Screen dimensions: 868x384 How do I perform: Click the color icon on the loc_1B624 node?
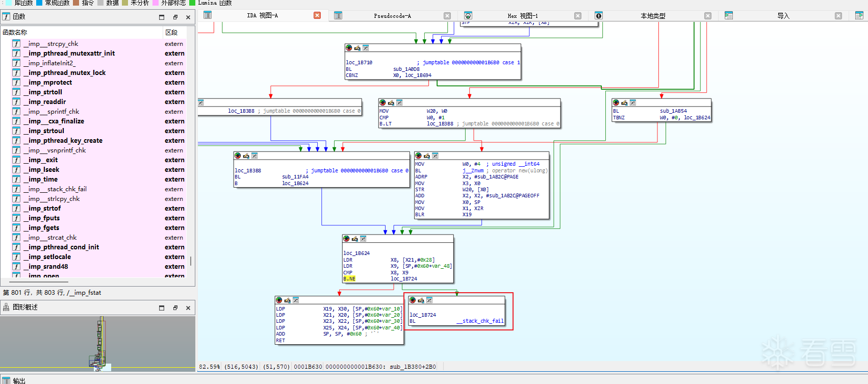[x=346, y=239]
